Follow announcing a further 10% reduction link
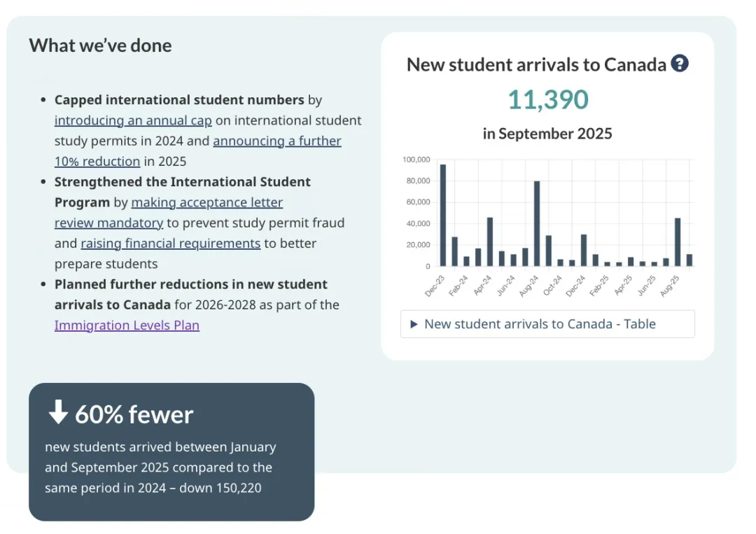This screenshot has height=534, width=756. (276, 141)
